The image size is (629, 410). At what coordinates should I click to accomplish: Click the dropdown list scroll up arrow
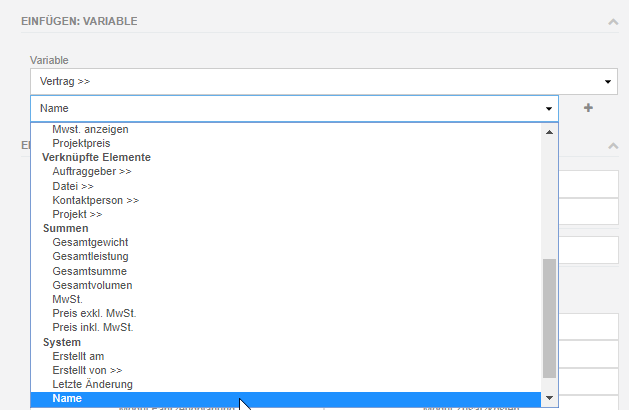click(549, 132)
